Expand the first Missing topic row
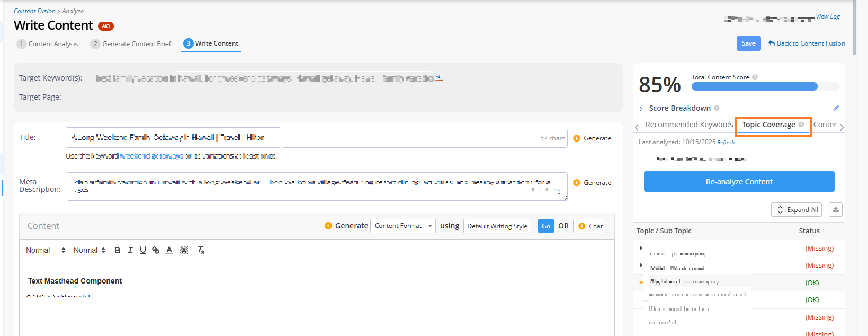Screen dimensions: 868x336 (x=641, y=248)
